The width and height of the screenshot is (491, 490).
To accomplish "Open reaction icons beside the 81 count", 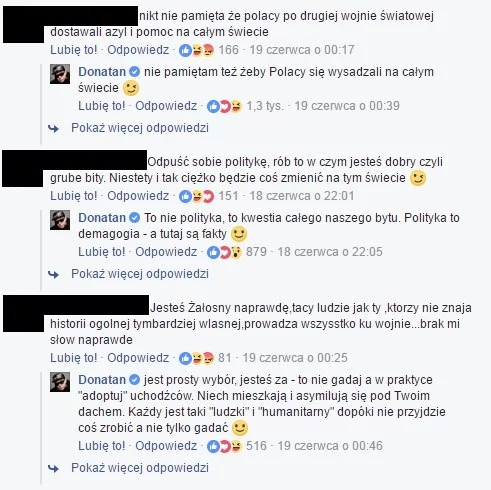I will [x=196, y=358].
